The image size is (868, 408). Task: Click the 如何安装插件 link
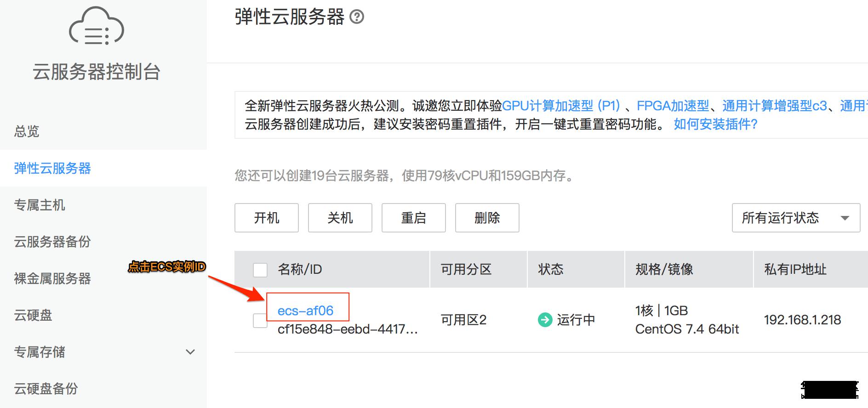(715, 124)
